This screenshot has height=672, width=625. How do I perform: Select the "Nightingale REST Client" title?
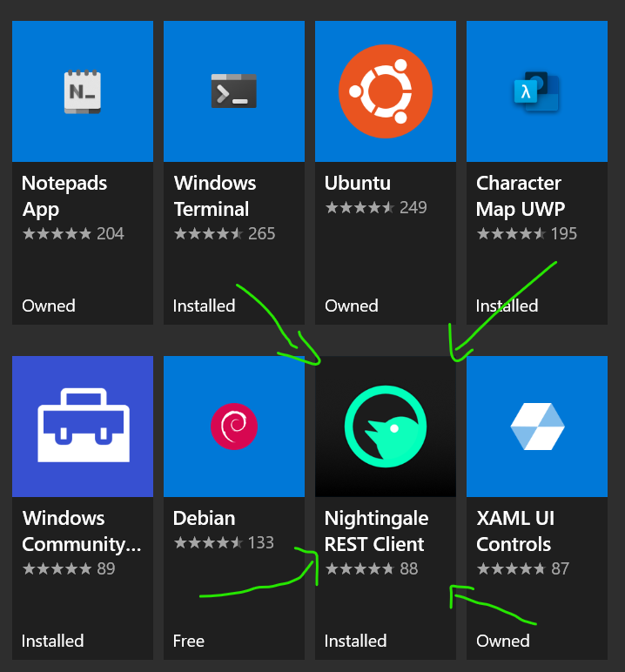pyautogui.click(x=376, y=531)
